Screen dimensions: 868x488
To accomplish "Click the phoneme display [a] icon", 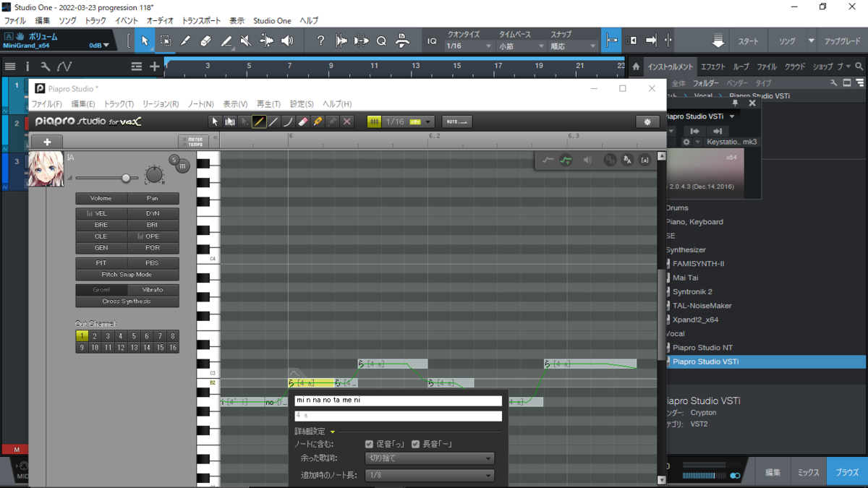I will pos(644,160).
